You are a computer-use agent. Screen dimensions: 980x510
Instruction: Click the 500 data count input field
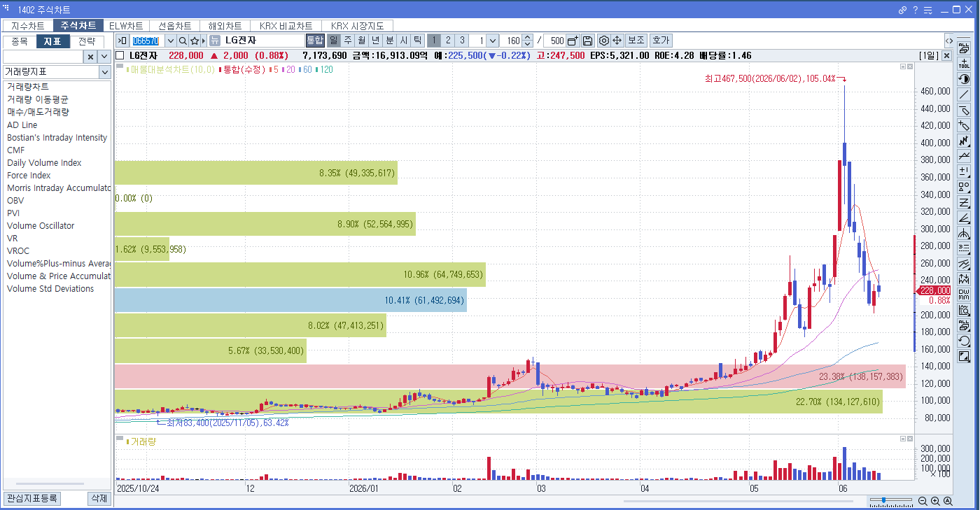[554, 41]
